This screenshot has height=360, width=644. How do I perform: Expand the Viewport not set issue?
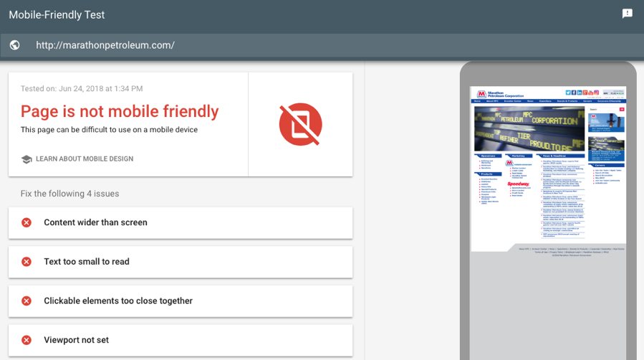click(x=181, y=340)
